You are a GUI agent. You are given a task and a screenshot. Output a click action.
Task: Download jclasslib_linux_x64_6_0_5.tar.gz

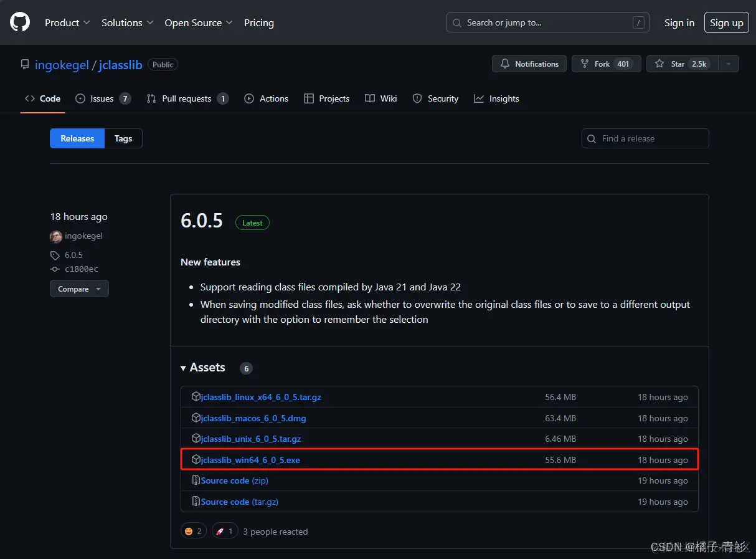tap(261, 397)
